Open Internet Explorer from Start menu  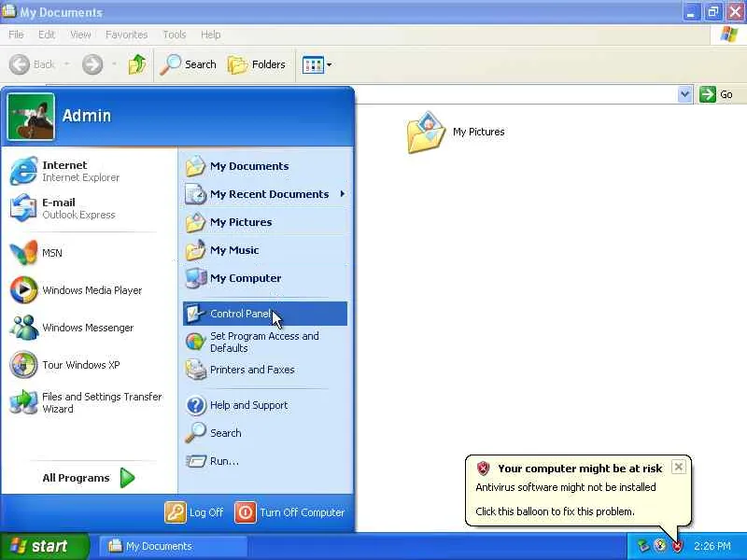click(x=88, y=171)
